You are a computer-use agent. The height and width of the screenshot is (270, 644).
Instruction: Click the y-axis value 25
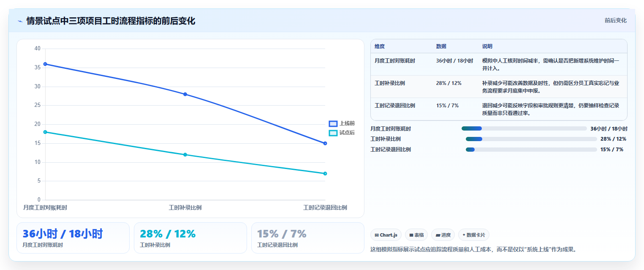[x=38, y=105]
